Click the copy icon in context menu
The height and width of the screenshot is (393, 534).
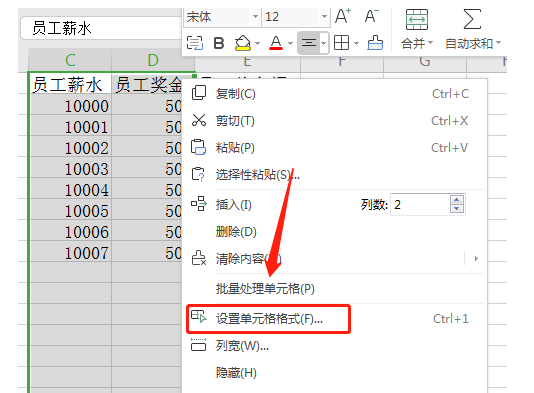click(x=199, y=93)
